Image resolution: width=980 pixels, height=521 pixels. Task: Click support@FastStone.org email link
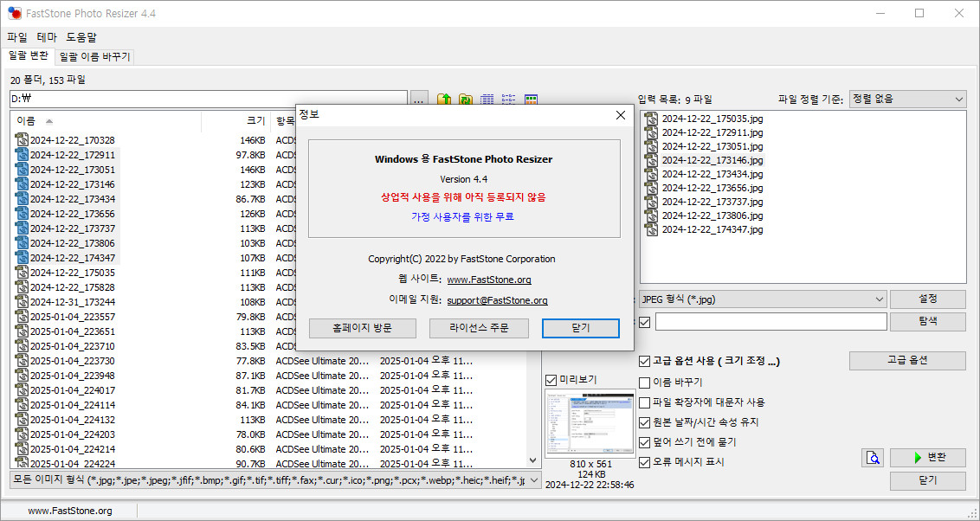[498, 300]
